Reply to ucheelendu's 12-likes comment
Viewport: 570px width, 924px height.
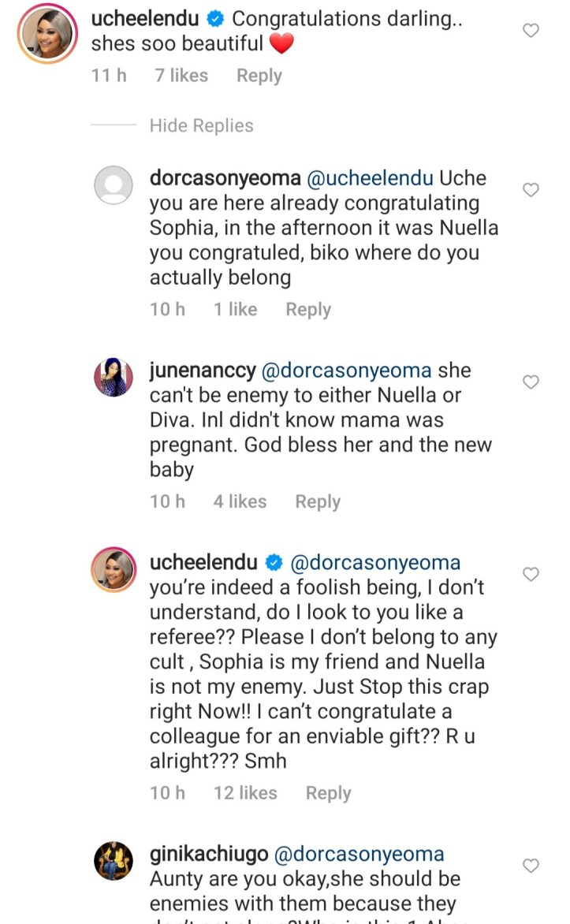click(328, 793)
